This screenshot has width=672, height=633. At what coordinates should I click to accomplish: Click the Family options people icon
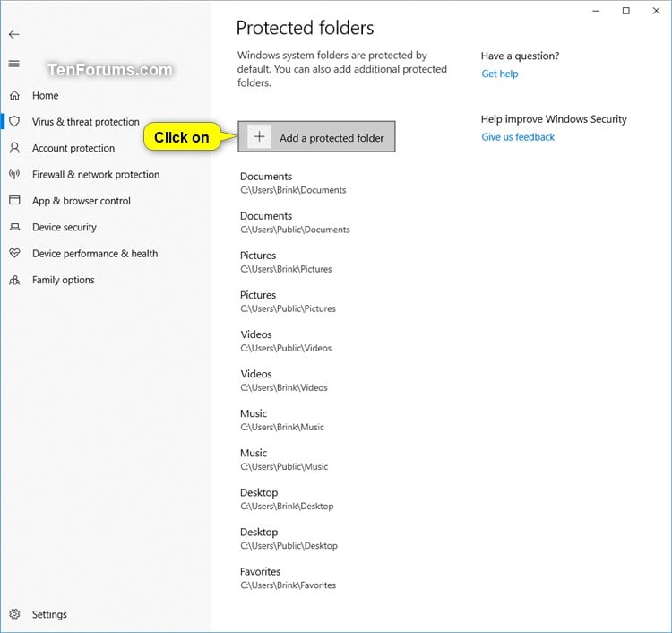click(x=14, y=280)
